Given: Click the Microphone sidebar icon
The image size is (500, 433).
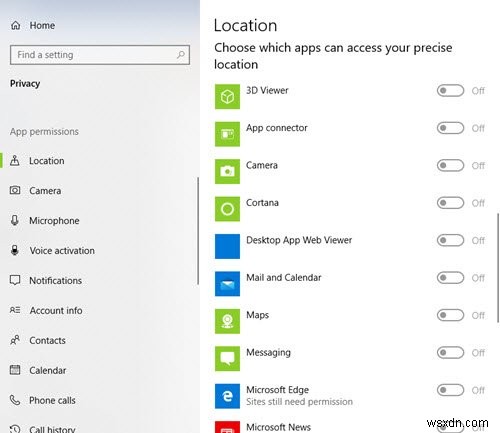Looking at the screenshot, I should (x=15, y=220).
